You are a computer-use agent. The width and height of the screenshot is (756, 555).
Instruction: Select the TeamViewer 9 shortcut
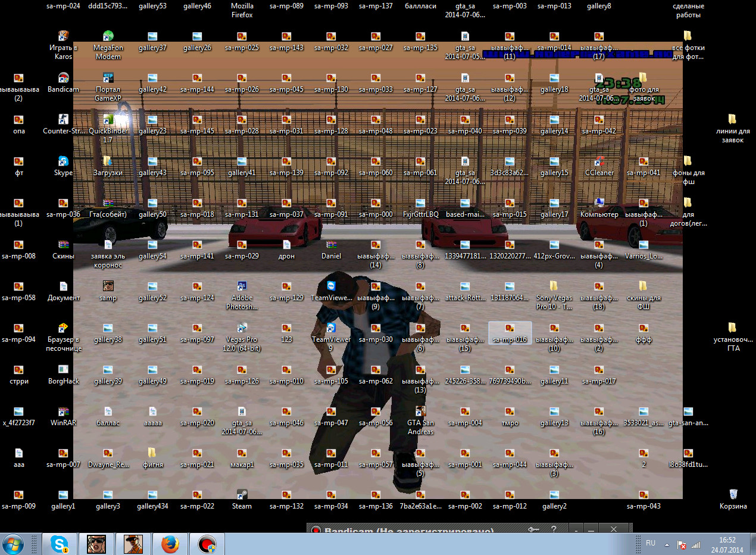coord(331,337)
